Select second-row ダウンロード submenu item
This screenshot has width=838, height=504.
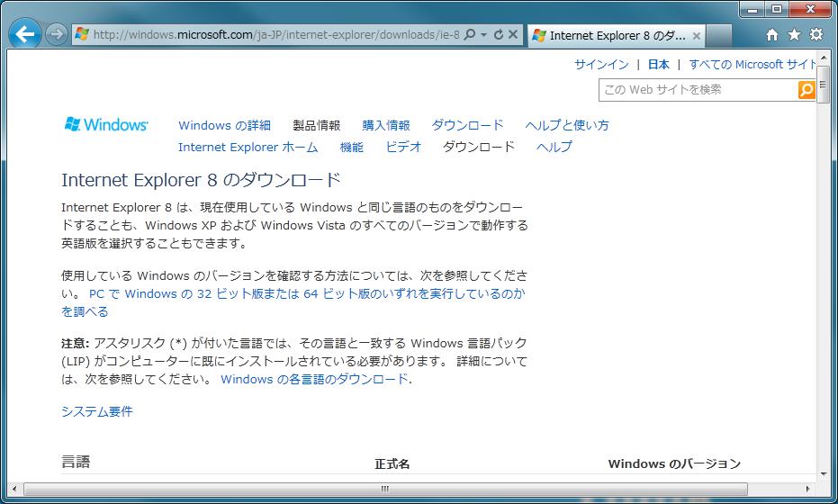click(x=479, y=147)
